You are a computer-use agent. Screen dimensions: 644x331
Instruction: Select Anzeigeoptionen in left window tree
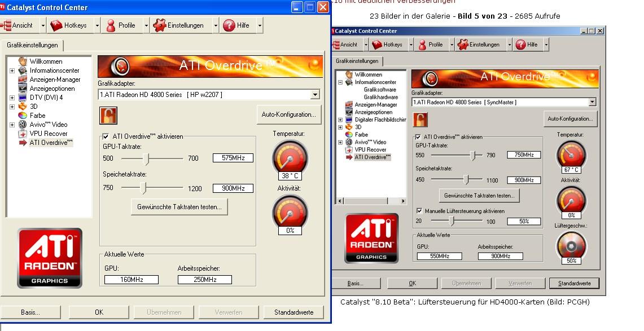click(52, 89)
